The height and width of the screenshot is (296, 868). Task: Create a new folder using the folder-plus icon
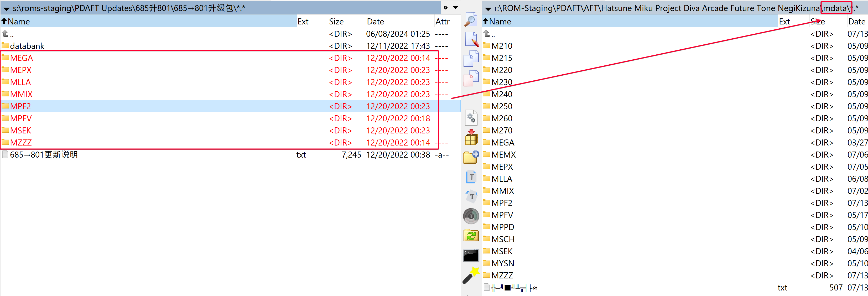pos(471,157)
